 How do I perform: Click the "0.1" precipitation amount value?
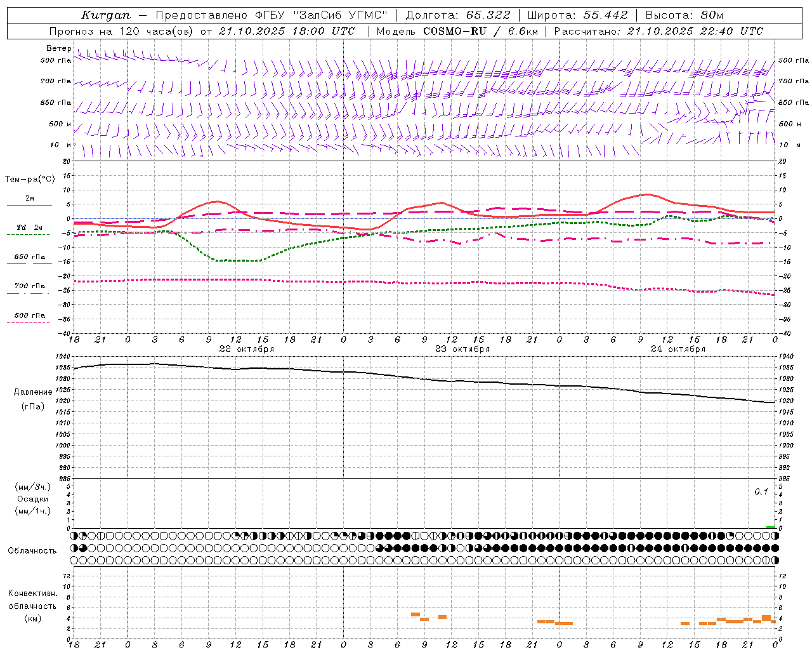tap(761, 492)
